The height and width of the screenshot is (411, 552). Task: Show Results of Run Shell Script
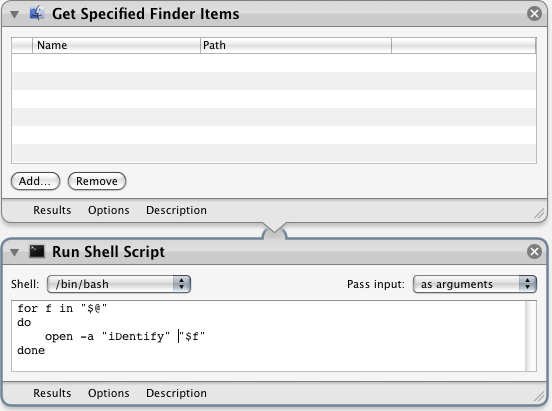tap(52, 393)
